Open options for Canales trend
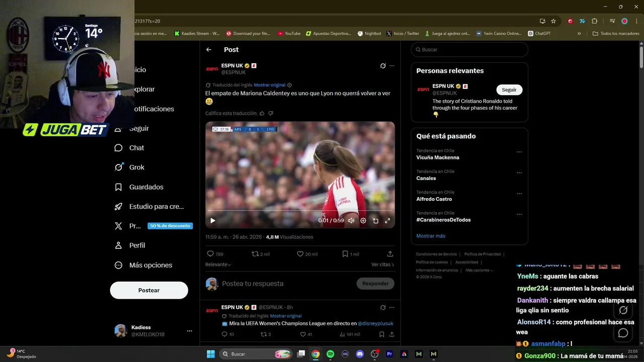The image size is (644, 362). pyautogui.click(x=519, y=172)
